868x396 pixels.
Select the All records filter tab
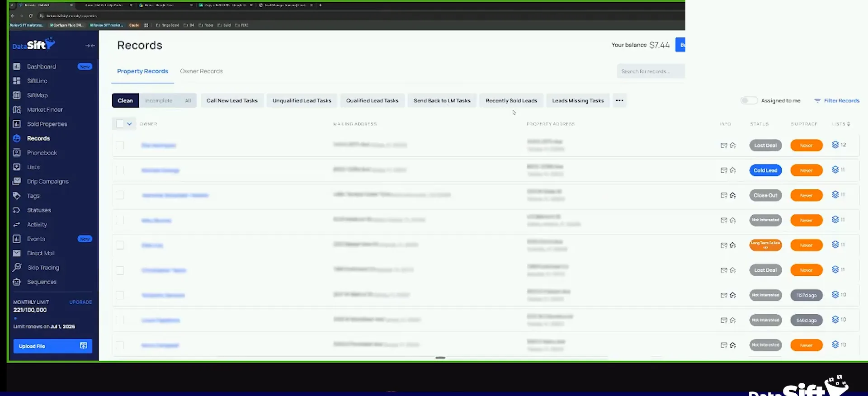188,100
